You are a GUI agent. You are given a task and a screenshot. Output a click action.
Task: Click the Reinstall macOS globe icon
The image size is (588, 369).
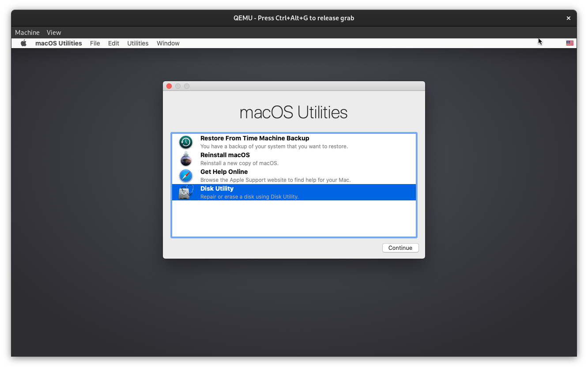tap(186, 159)
